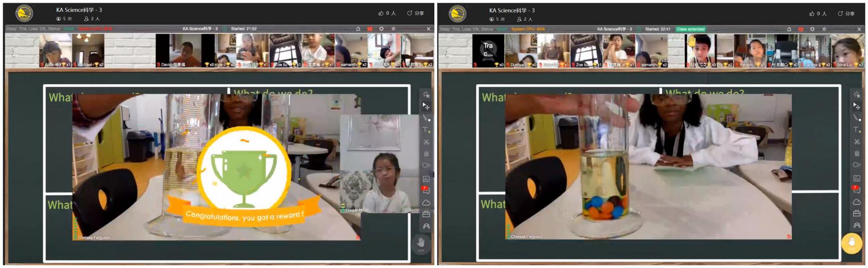Select michael's video thumbnail in left strip
The height and width of the screenshot is (268, 868).
88,51
